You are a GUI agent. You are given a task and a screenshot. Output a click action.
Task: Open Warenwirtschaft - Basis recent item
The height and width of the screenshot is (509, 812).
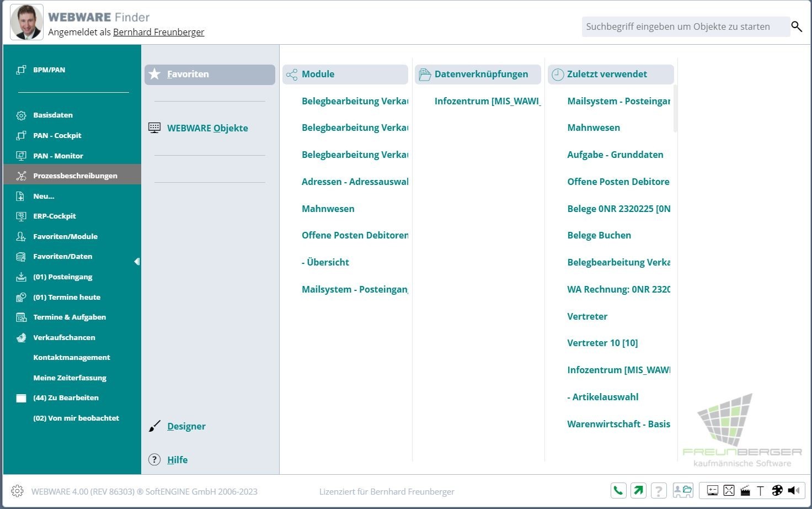click(x=618, y=424)
